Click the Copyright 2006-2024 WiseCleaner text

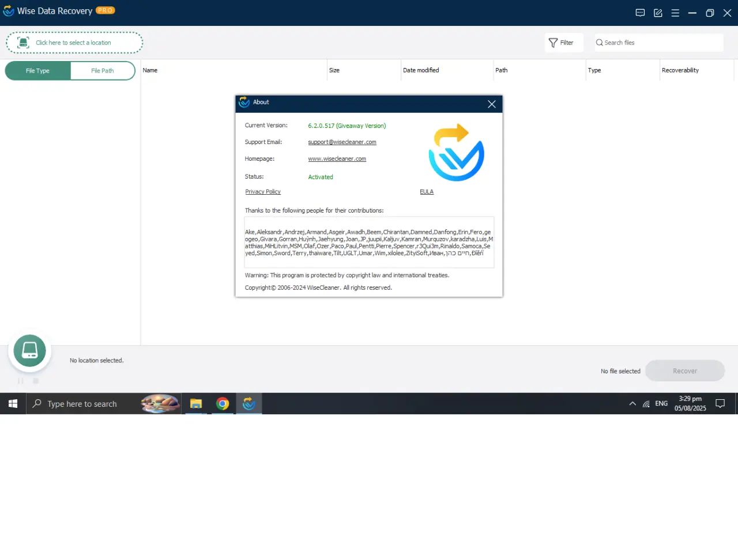tap(318, 287)
